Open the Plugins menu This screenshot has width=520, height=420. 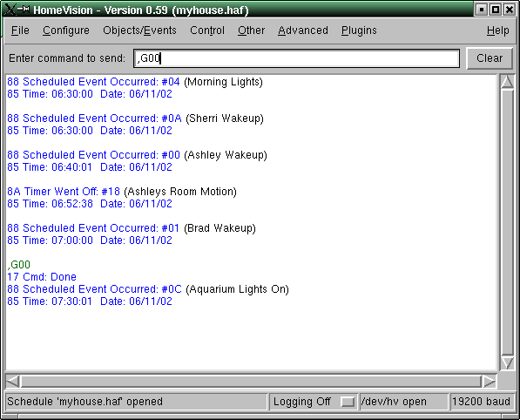click(359, 30)
